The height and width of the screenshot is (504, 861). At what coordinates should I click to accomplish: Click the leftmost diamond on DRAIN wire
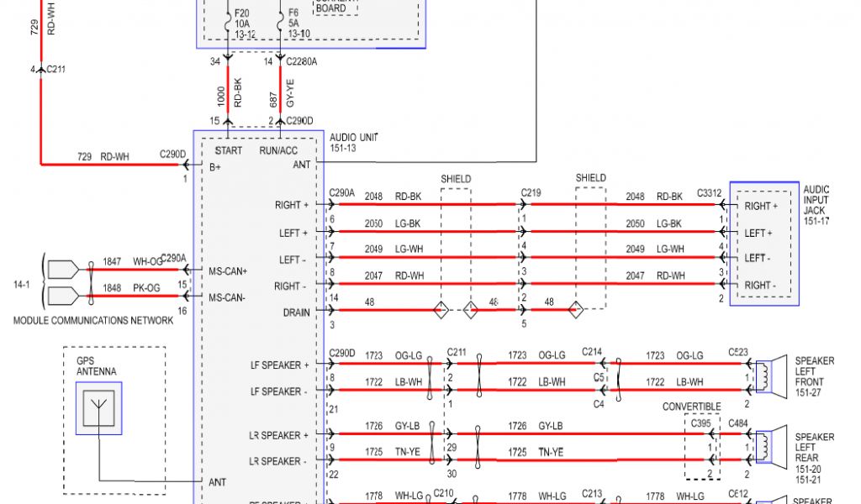point(439,312)
